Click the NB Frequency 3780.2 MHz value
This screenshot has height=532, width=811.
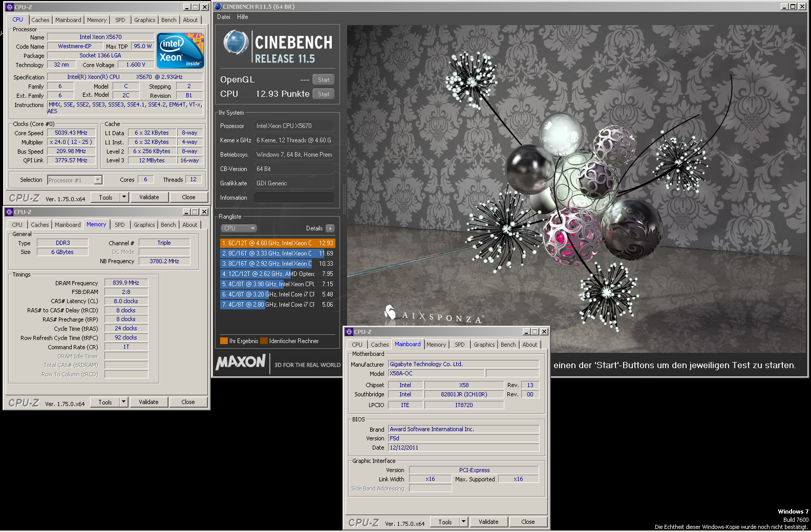coord(164,261)
